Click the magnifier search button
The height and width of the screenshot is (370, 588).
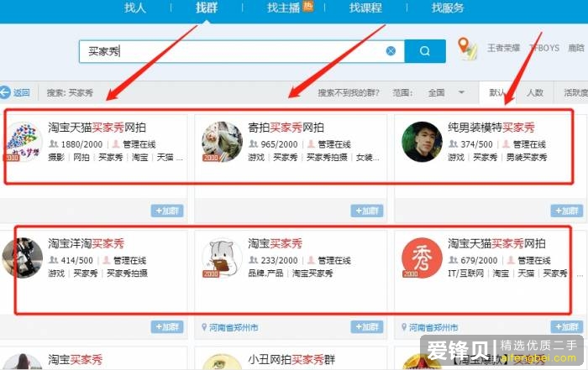(425, 51)
